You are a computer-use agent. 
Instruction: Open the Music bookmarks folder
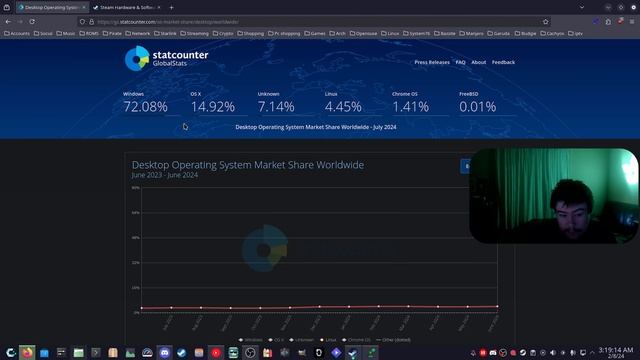coord(65,33)
